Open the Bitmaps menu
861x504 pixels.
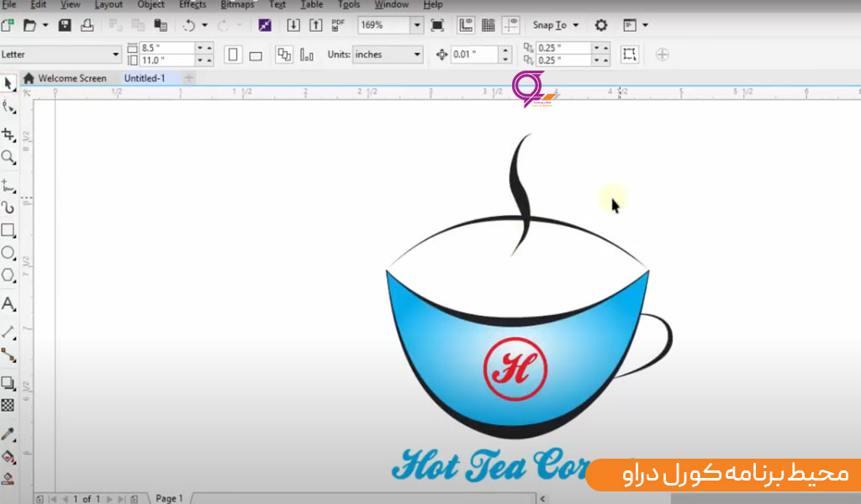pyautogui.click(x=237, y=5)
